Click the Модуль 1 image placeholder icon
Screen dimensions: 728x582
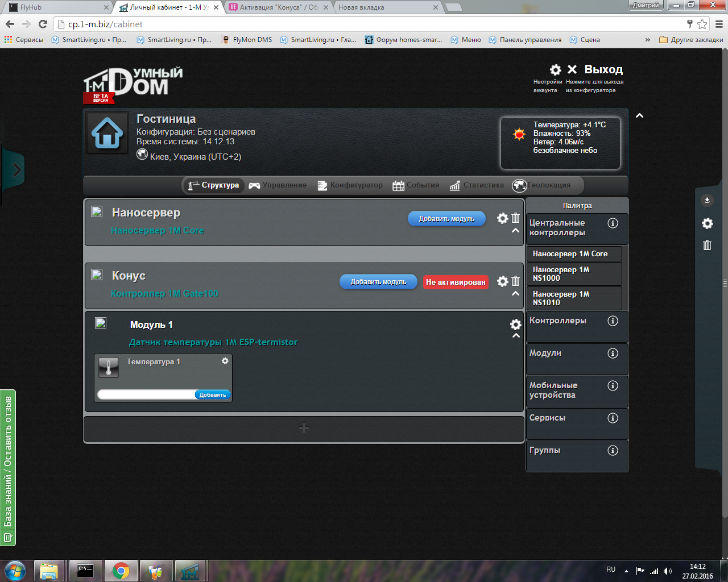point(101,323)
